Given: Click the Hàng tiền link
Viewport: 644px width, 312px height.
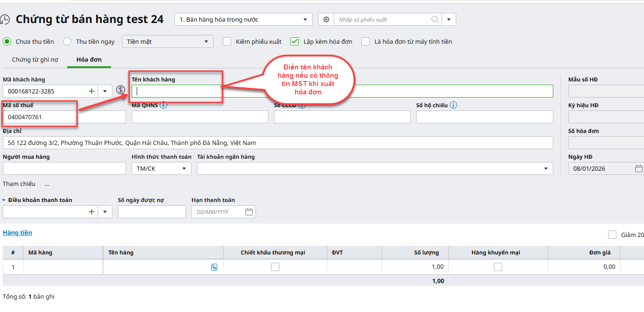Looking at the screenshot, I should click(x=17, y=233).
